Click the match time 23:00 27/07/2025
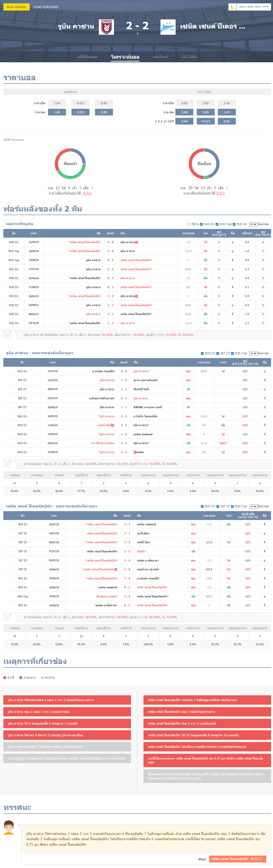Image resolution: width=273 pixels, height=868 pixels. (46, 7)
